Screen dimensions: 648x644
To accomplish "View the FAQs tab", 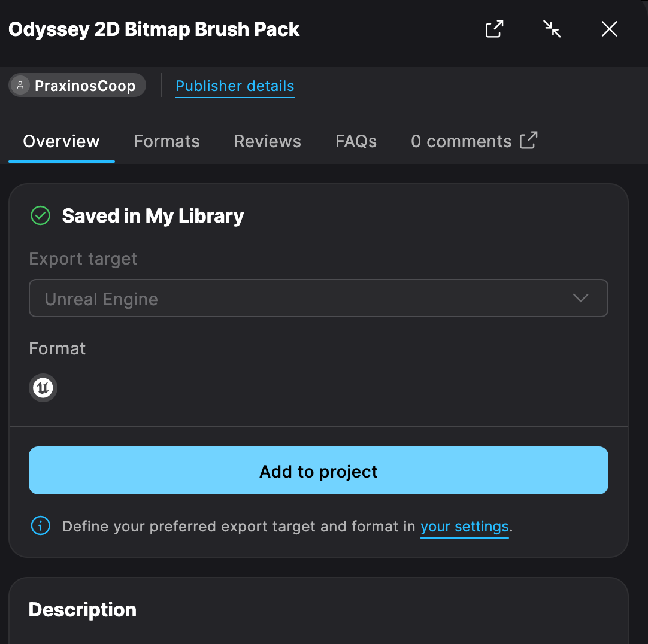I will [356, 141].
